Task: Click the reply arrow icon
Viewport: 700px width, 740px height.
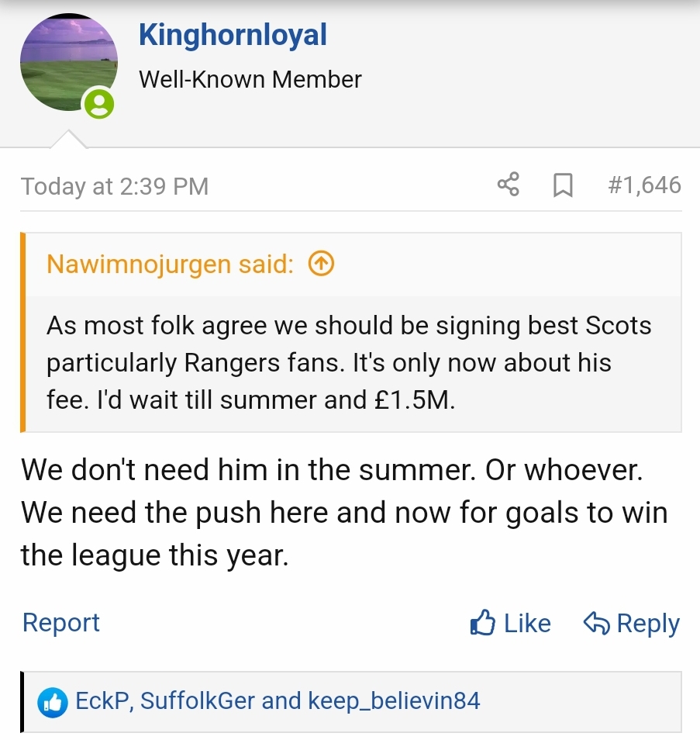Action: [x=595, y=623]
